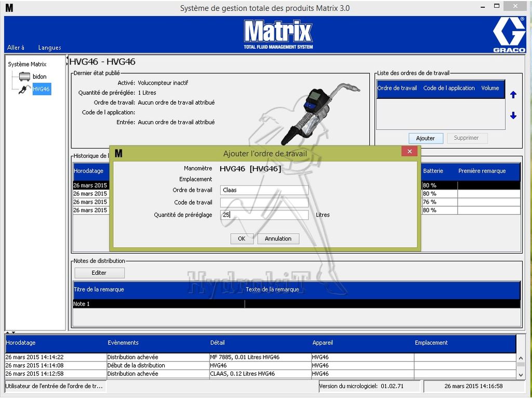Open the Langues menu

click(x=49, y=47)
